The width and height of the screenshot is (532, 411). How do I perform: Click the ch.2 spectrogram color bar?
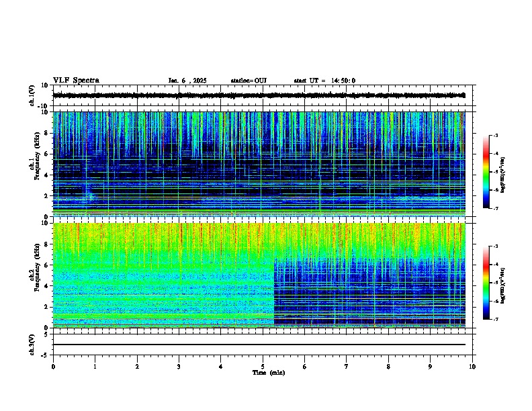point(486,283)
